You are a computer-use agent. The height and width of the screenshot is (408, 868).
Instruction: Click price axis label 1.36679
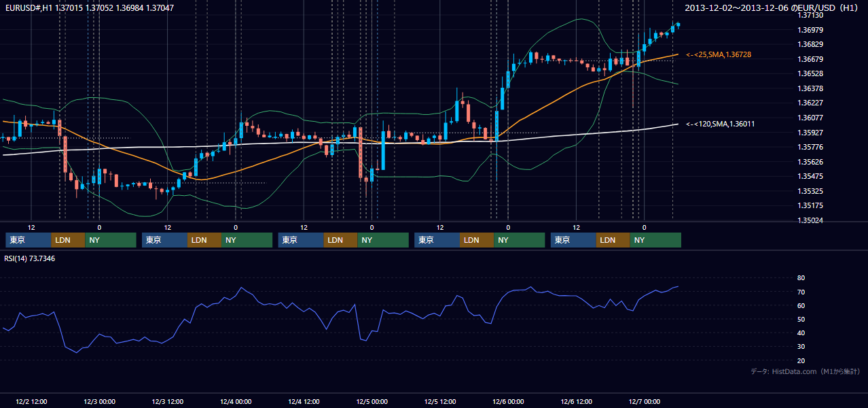pos(810,59)
